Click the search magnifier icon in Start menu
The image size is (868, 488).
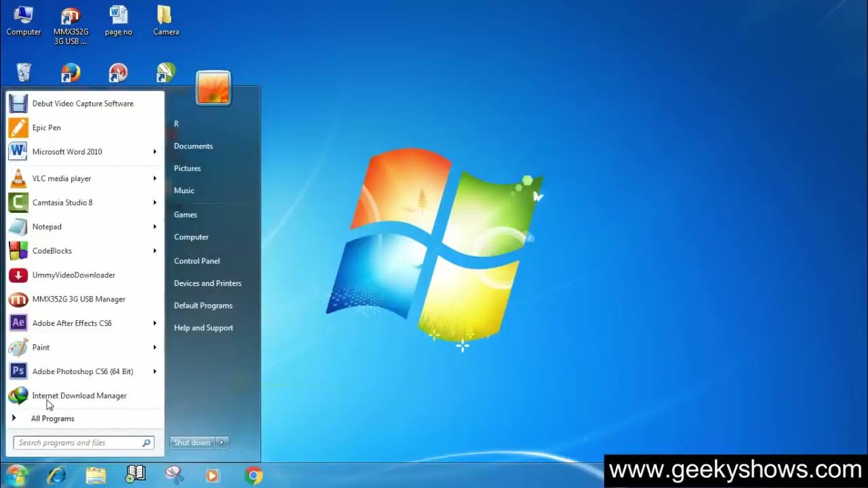tap(146, 443)
